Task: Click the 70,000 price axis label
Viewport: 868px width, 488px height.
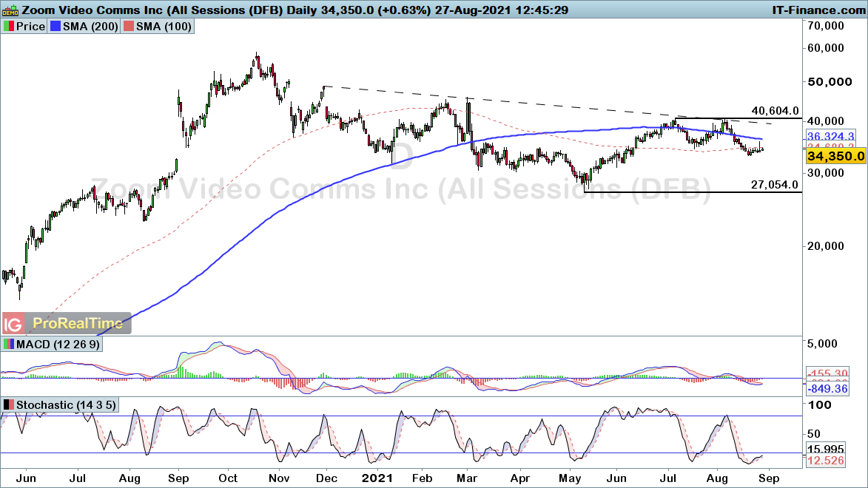Action: click(x=826, y=25)
